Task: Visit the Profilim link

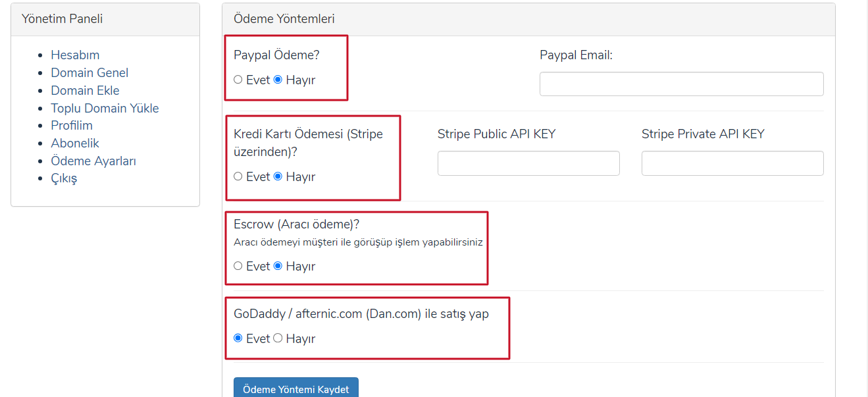Action: 72,126
